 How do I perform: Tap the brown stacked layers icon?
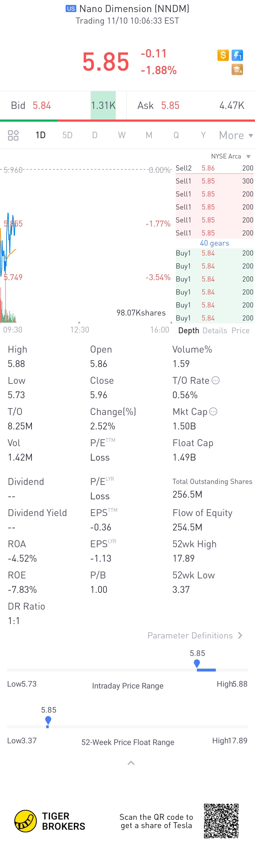(237, 69)
